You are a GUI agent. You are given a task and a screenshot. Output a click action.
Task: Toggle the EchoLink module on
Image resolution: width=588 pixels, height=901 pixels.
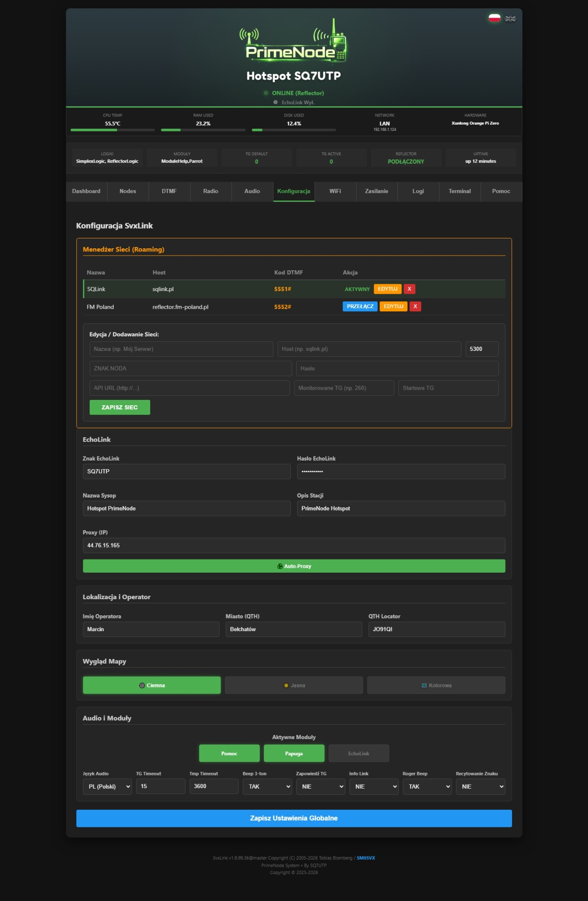tap(359, 753)
